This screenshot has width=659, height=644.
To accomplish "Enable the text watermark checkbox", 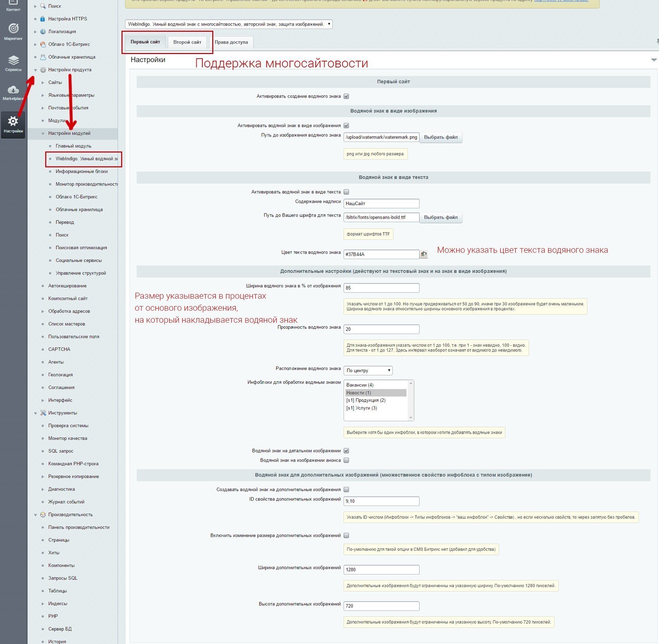I will pos(346,192).
